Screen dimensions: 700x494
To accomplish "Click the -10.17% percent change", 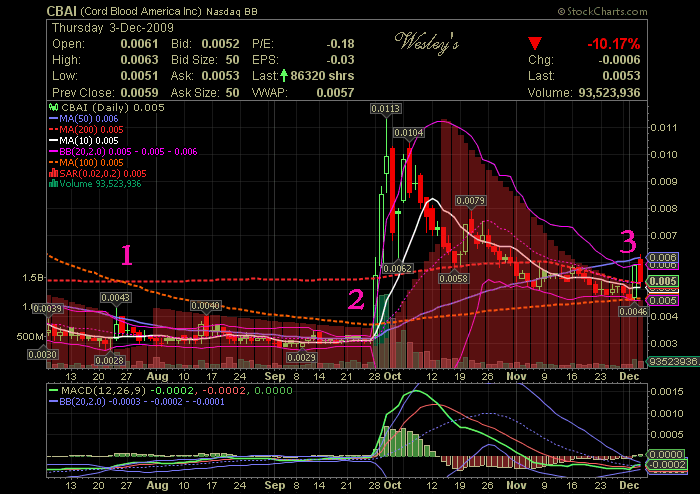I will coord(613,44).
